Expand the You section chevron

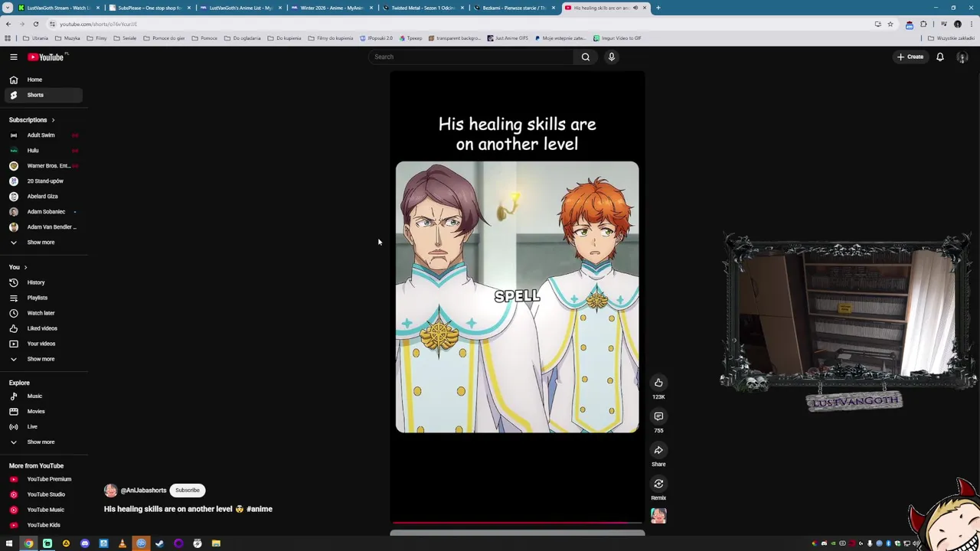click(x=25, y=267)
